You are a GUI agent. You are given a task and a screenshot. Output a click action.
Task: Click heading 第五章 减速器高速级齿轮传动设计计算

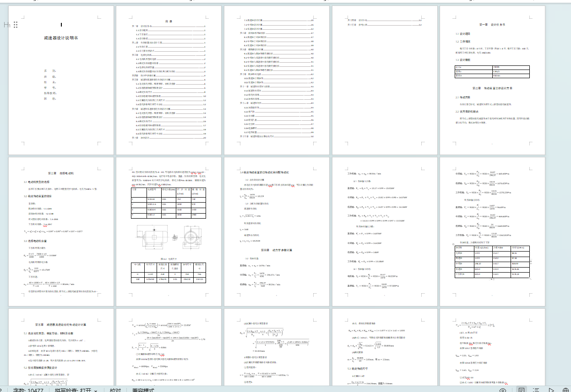point(61,325)
